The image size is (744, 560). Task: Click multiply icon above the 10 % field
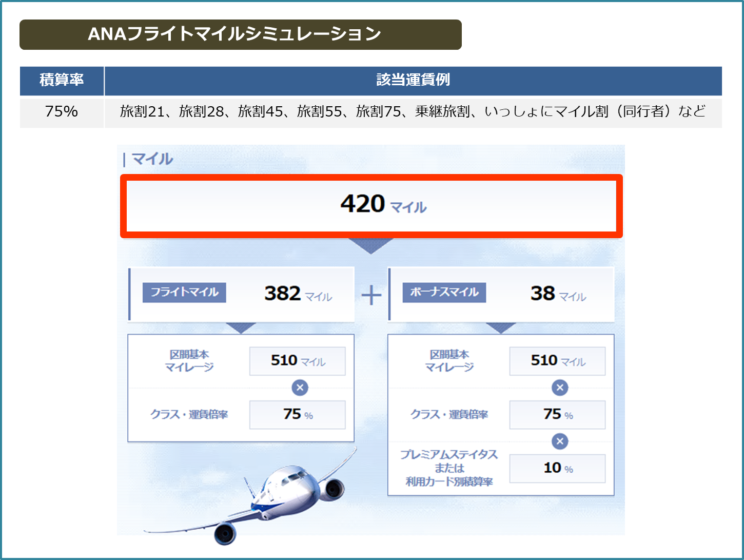coord(560,441)
